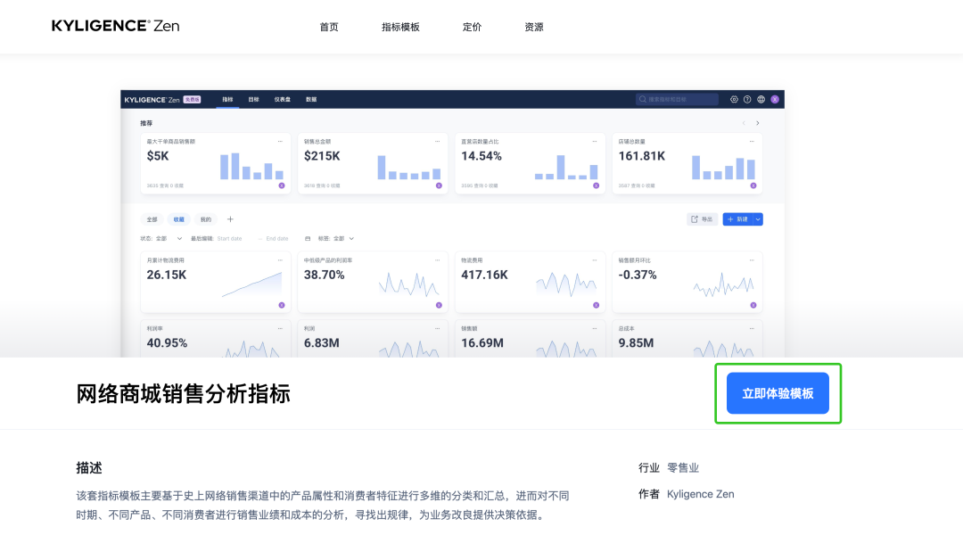Click the 立即体验模板 button
Viewport: 963px width, 560px height.
(778, 393)
